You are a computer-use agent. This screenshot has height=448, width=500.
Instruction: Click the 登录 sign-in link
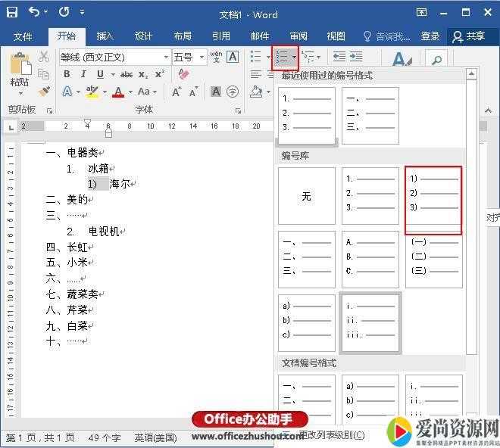(430, 36)
